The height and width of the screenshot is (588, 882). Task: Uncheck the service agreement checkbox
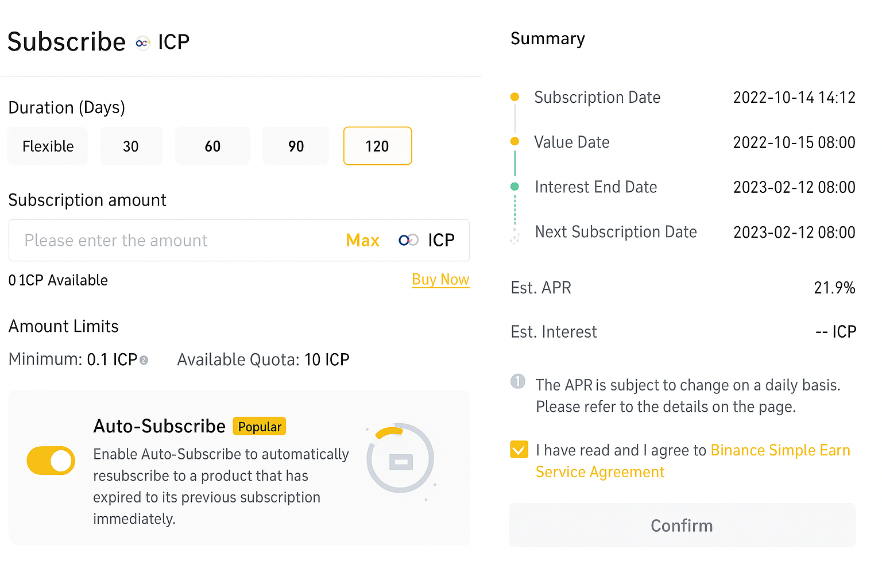pos(519,450)
